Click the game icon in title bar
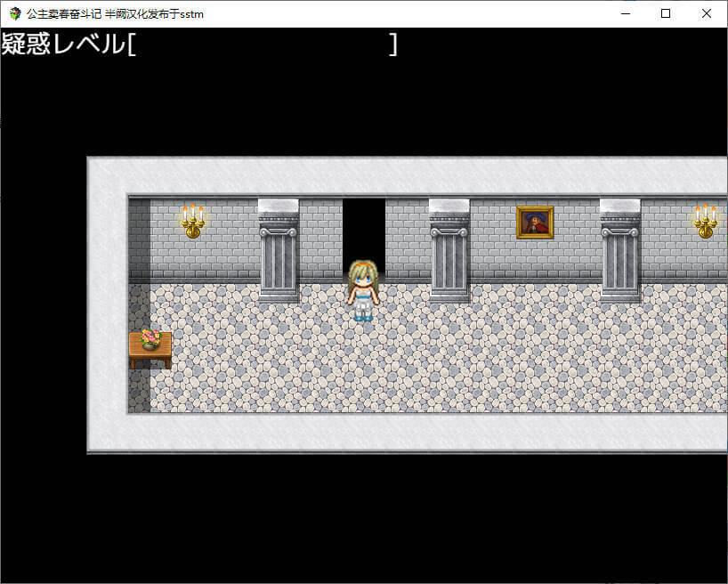 point(15,13)
